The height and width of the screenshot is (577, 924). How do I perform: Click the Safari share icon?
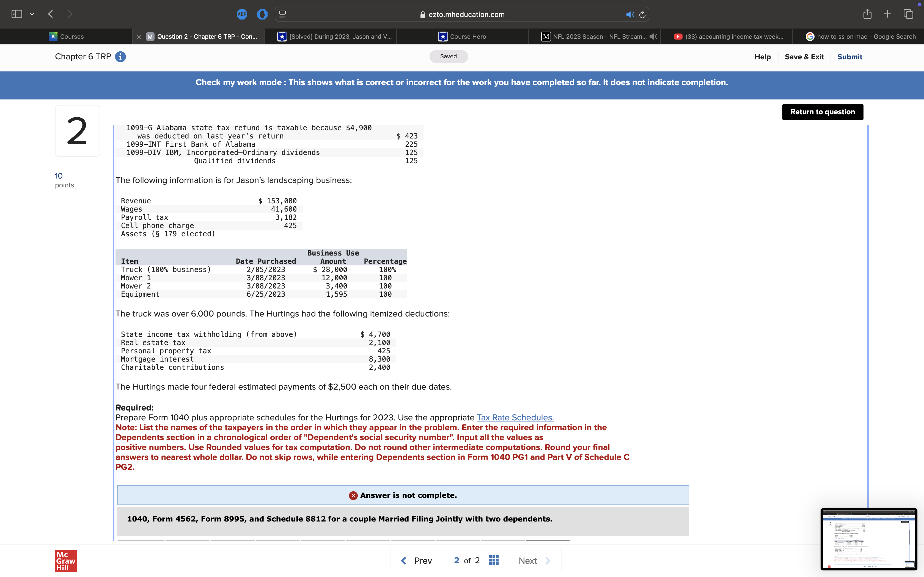tap(867, 14)
